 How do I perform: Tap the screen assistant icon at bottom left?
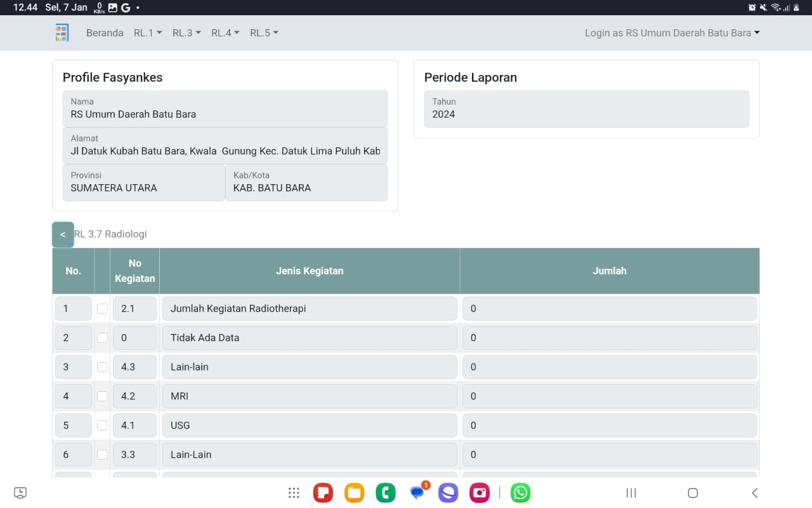[20, 493]
